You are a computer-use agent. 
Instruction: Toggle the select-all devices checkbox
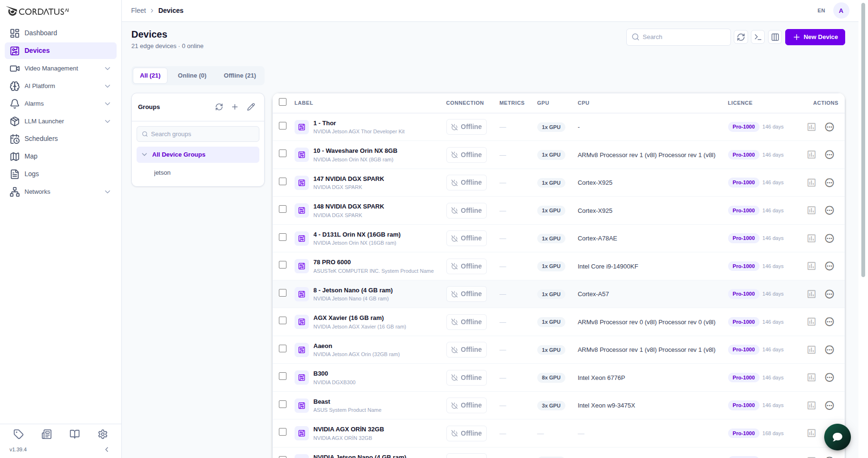(x=283, y=102)
